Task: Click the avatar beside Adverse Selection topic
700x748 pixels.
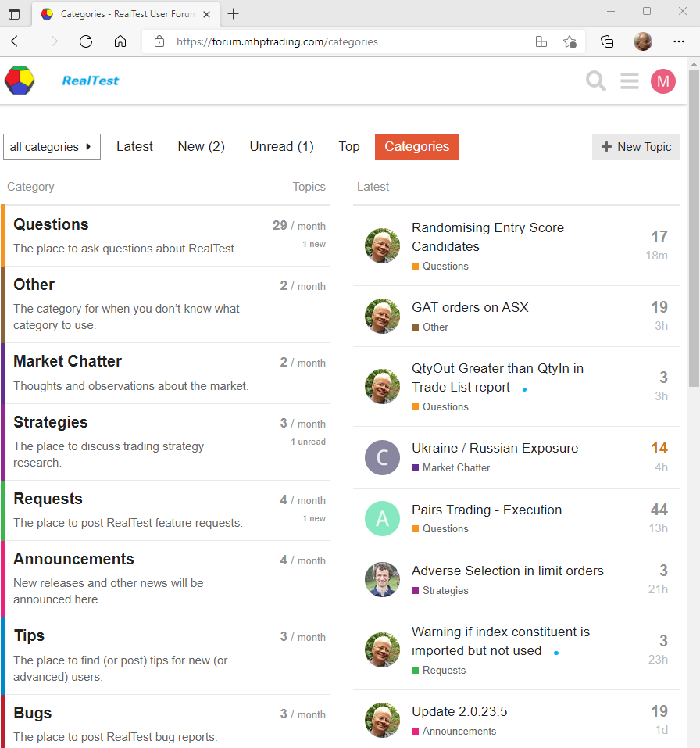Action: [x=382, y=580]
